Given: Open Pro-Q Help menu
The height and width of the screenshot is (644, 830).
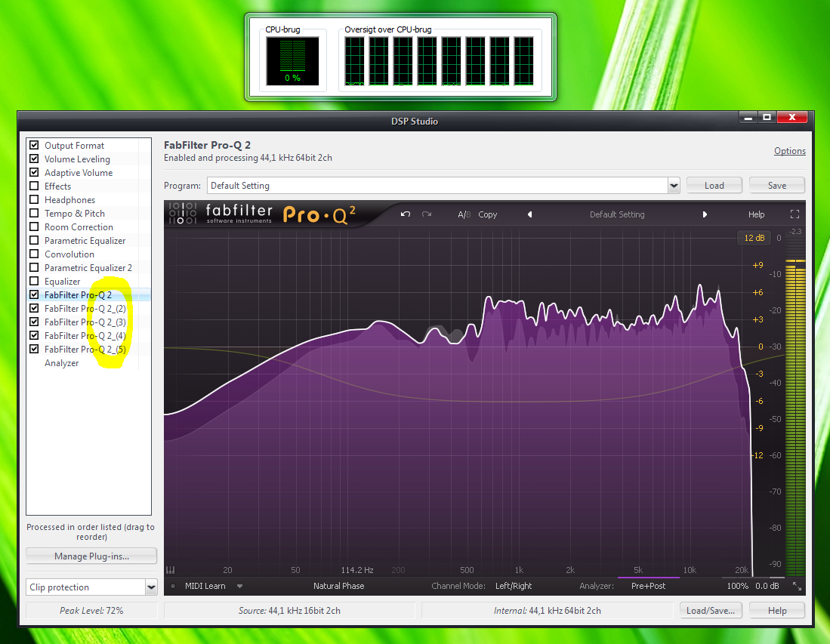Looking at the screenshot, I should coord(757,214).
